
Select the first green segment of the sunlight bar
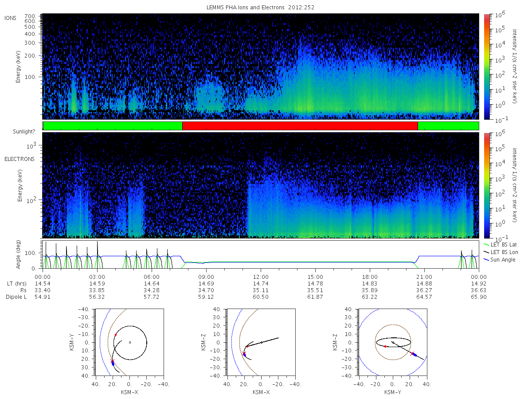coord(113,126)
